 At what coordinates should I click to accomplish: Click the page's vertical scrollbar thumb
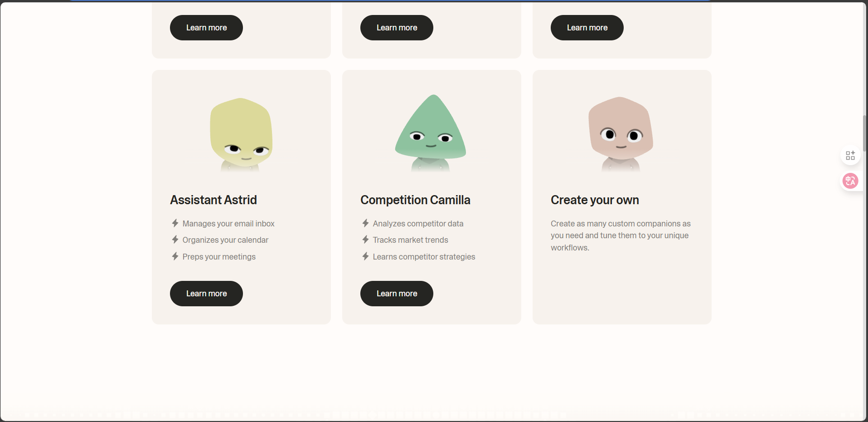coord(865,133)
